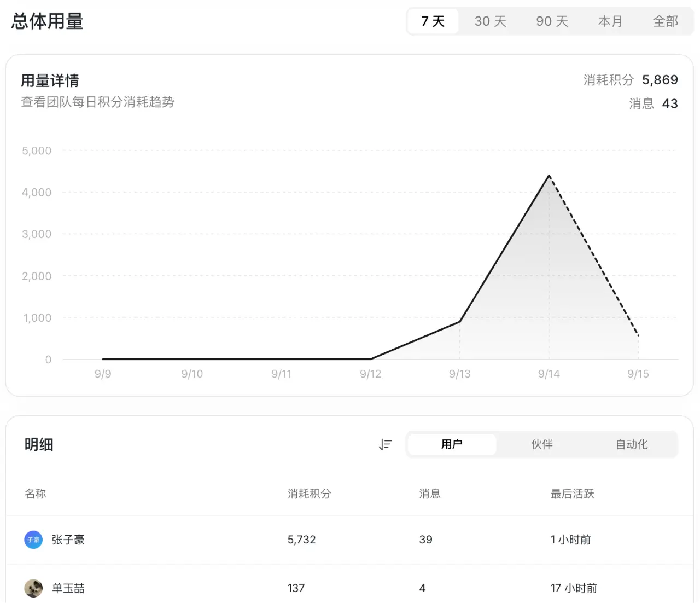Click the 5,732 credits value

[302, 540]
